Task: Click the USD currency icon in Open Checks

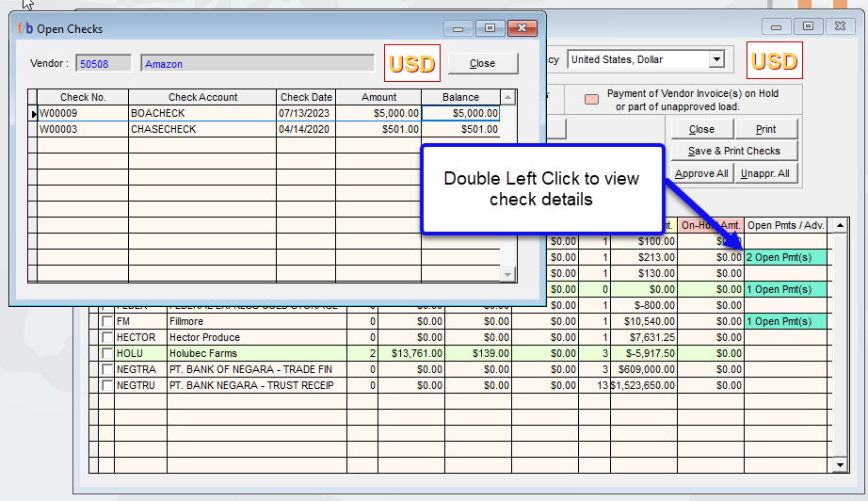Action: point(412,64)
